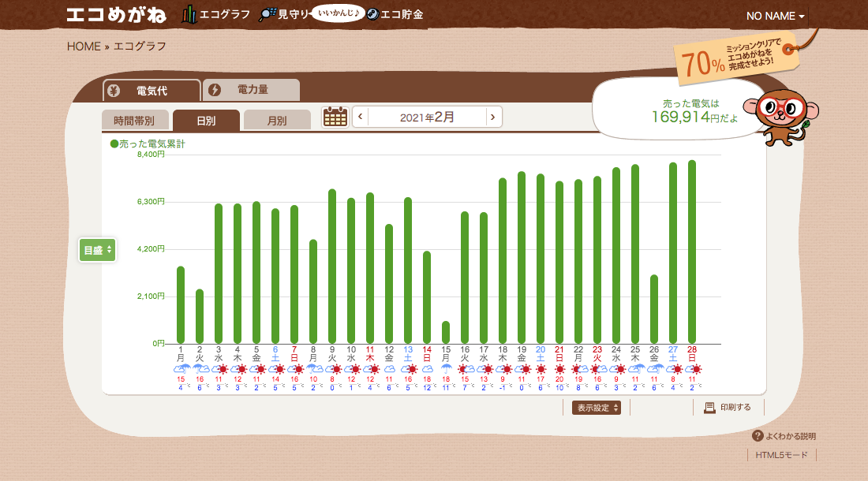Click the sunny weather icon for day 28
The image size is (868, 481).
pyautogui.click(x=693, y=369)
